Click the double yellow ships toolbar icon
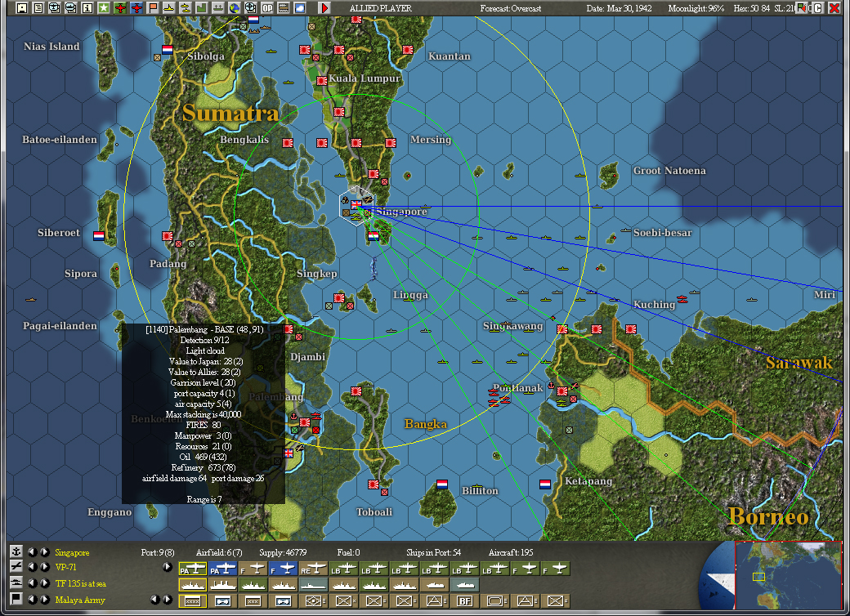The image size is (850, 616). pos(186,8)
